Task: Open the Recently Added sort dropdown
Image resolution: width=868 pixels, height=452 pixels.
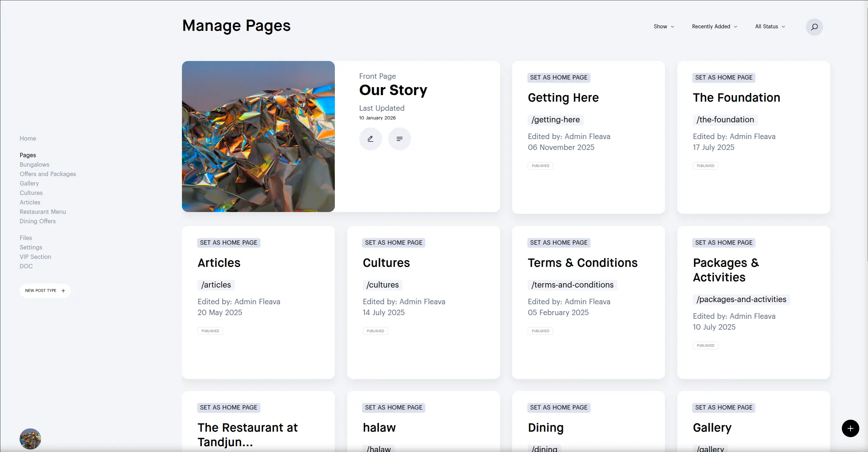Action: click(x=714, y=27)
